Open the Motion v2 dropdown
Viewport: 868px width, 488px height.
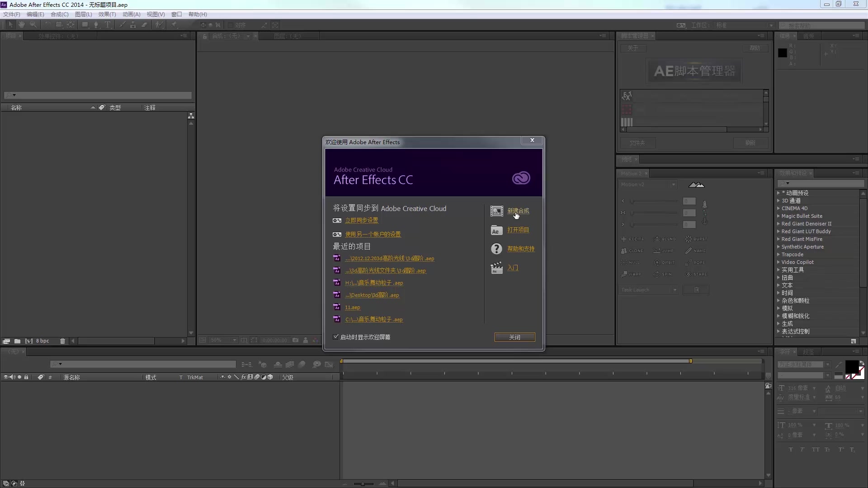[x=673, y=184]
